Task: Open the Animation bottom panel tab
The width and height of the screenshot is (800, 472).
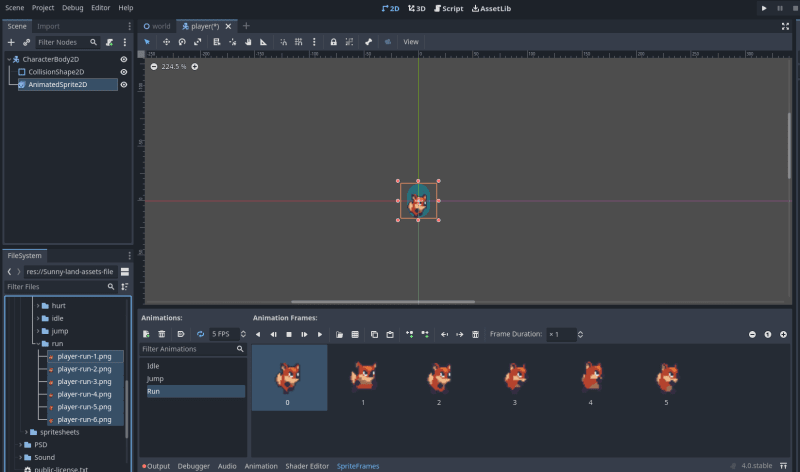Action: [261, 466]
